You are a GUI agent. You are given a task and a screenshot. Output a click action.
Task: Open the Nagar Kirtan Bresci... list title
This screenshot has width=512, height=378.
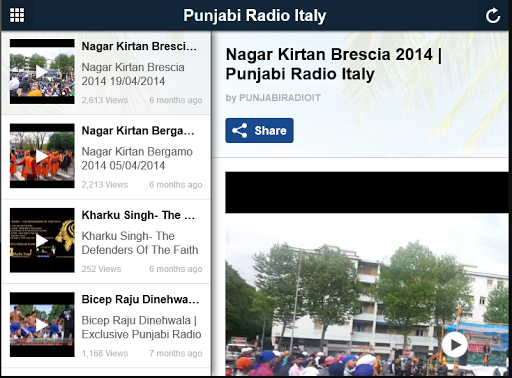[139, 46]
